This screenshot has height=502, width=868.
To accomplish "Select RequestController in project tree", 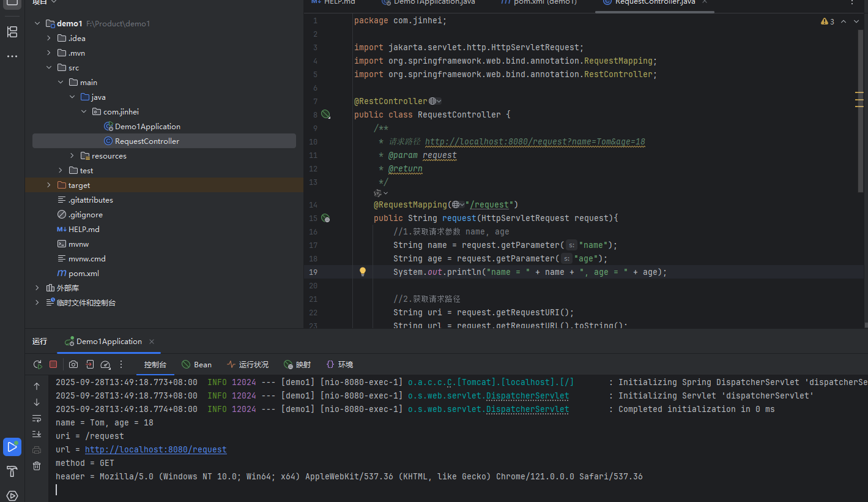I will [164, 141].
